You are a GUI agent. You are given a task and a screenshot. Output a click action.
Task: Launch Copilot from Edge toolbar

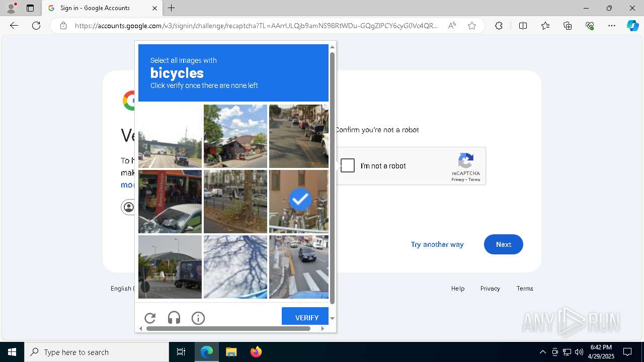tap(632, 26)
